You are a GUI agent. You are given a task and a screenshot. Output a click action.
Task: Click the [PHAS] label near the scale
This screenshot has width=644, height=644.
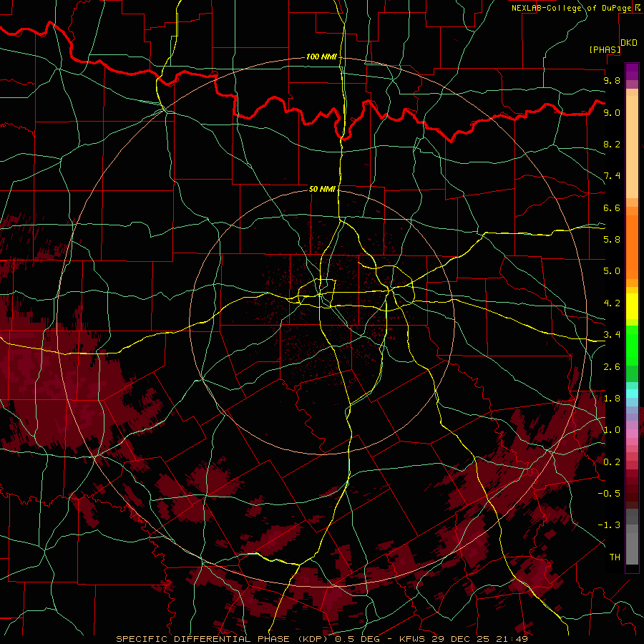pyautogui.click(x=605, y=49)
